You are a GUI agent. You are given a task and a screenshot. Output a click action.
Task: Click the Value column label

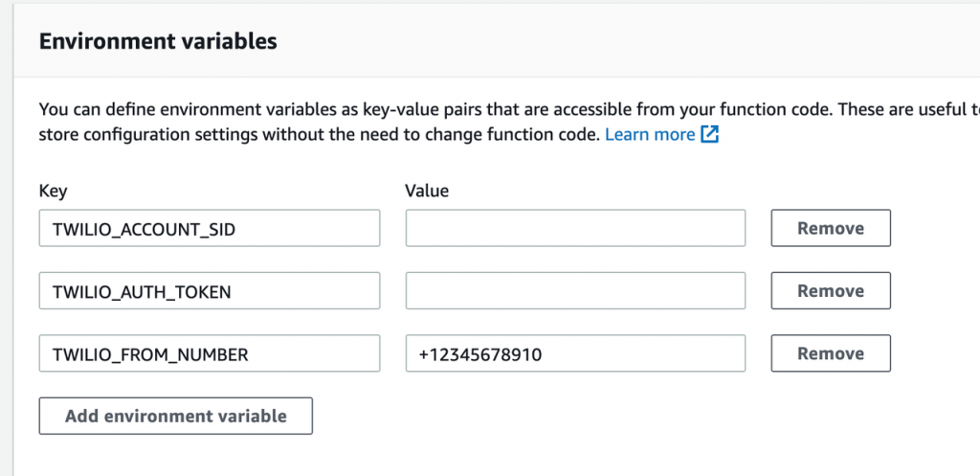(x=427, y=190)
